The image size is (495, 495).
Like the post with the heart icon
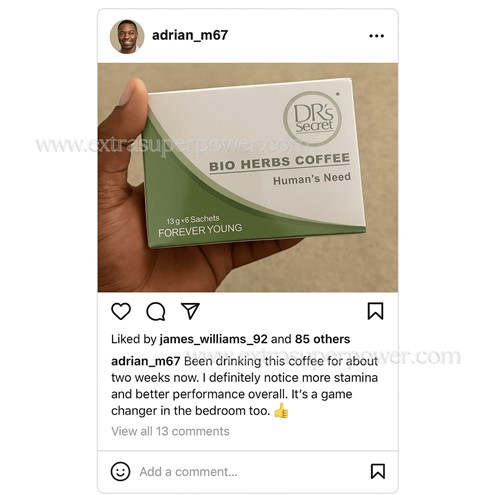(121, 311)
